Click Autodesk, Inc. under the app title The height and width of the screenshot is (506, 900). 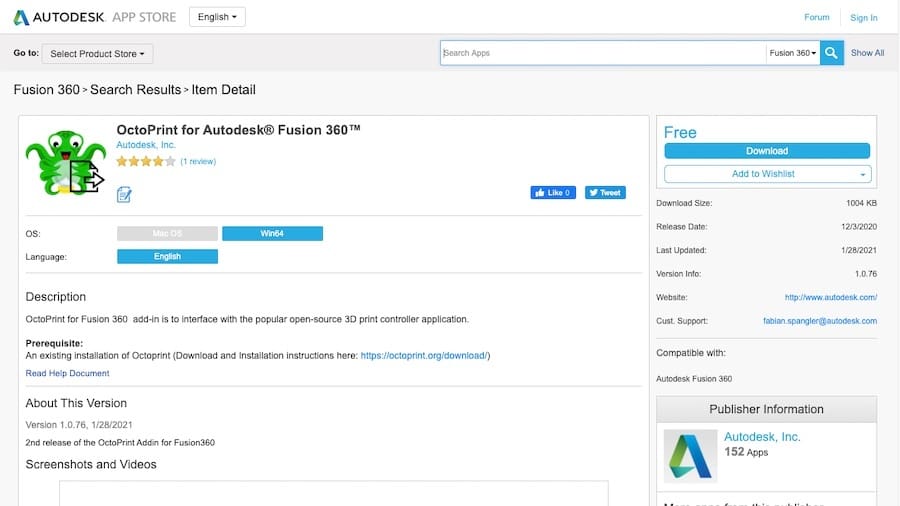pyautogui.click(x=146, y=145)
